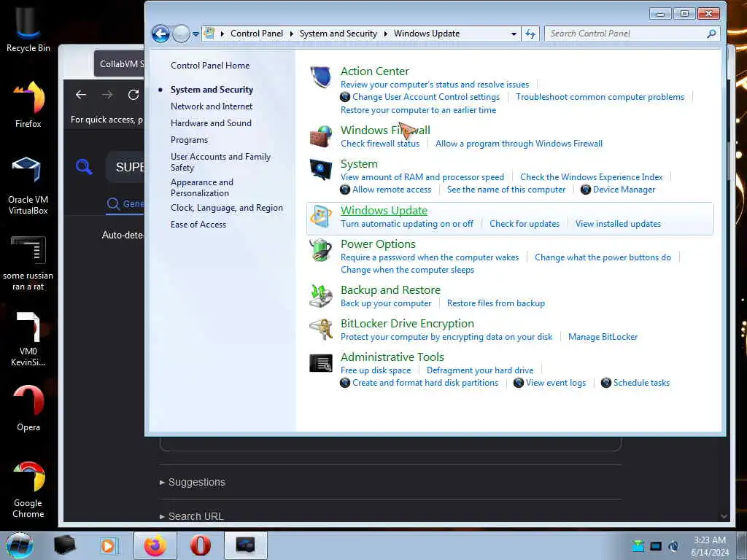Open Restore files from backup link
Viewport: 747px width, 560px height.
point(495,303)
